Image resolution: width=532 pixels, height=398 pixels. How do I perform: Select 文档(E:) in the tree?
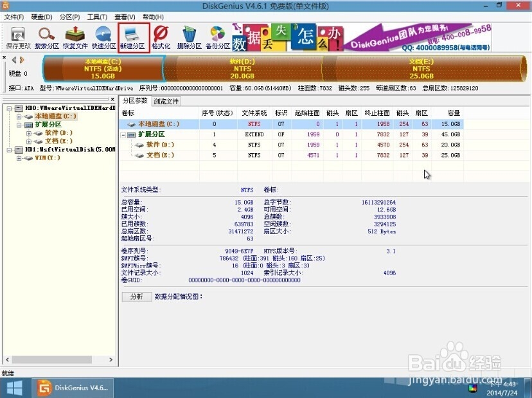click(x=58, y=141)
